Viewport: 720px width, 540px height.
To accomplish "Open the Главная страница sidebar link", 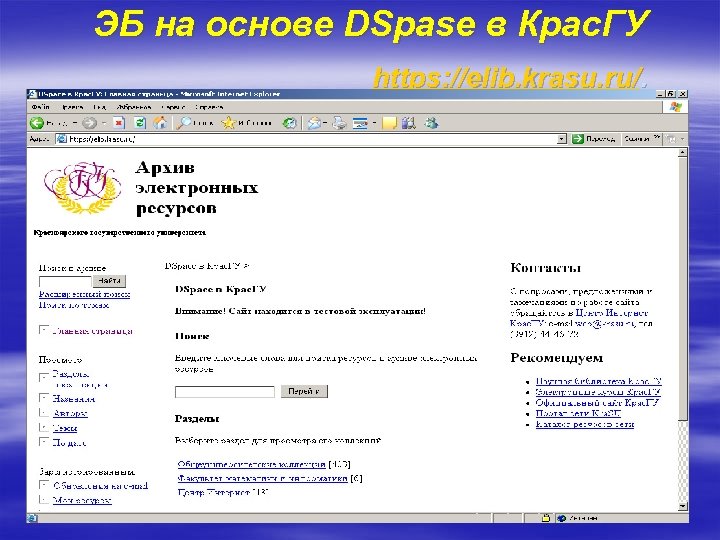I will pos(92,331).
